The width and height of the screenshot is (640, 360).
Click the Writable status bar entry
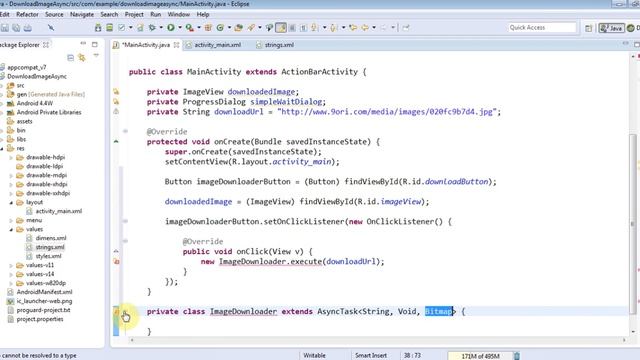(314, 356)
